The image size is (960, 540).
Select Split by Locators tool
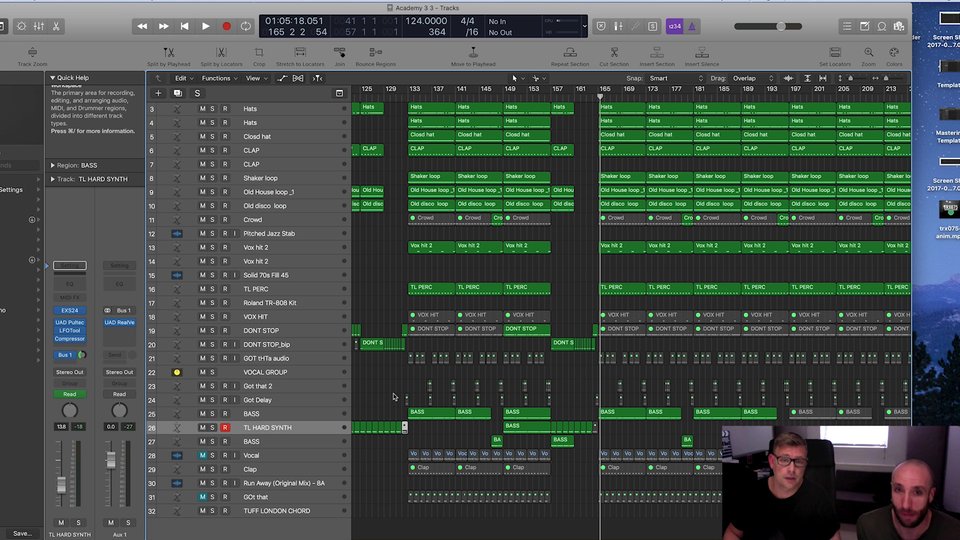point(221,53)
